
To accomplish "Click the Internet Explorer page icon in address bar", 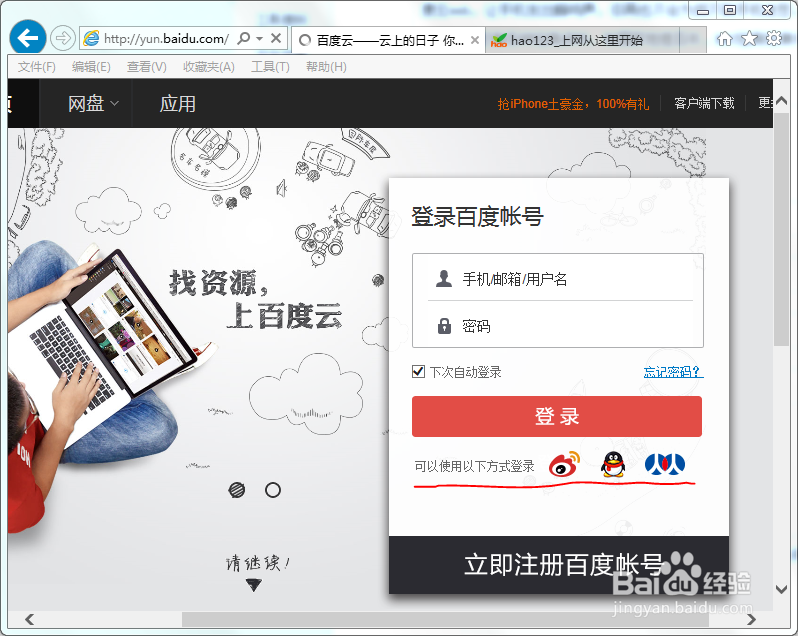I will pos(91,38).
